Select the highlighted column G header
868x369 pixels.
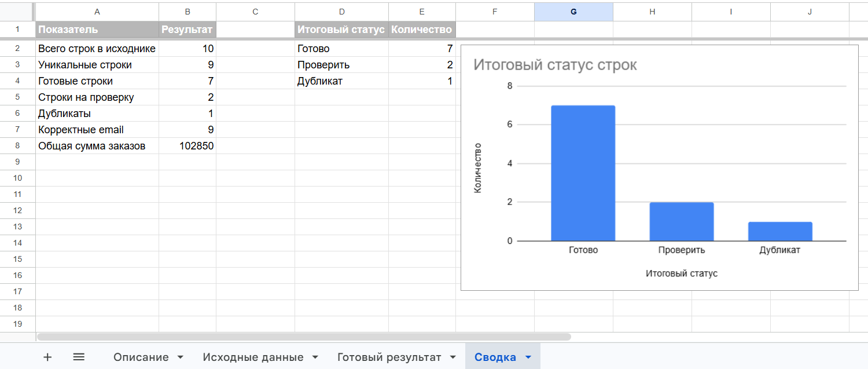coord(573,12)
